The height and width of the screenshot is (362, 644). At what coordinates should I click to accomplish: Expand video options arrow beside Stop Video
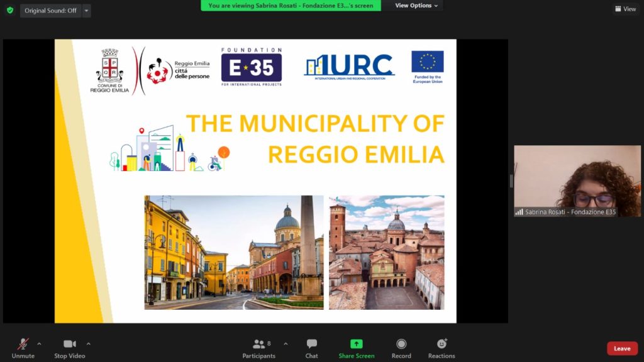point(88,344)
